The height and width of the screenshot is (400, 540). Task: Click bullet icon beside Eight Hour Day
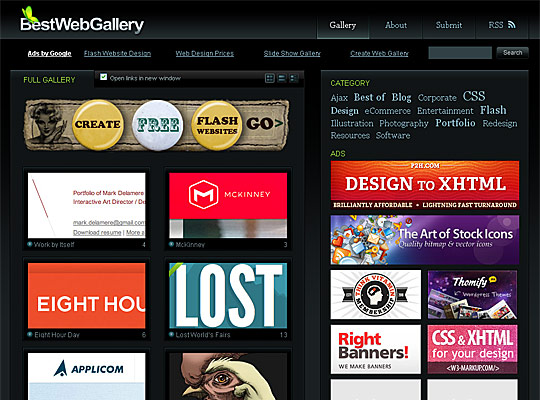tap(30, 334)
